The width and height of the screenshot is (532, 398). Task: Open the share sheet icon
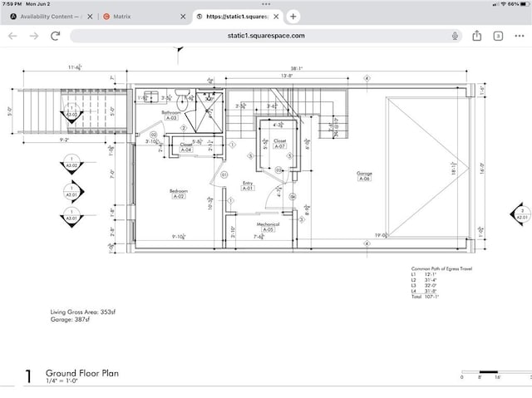476,36
